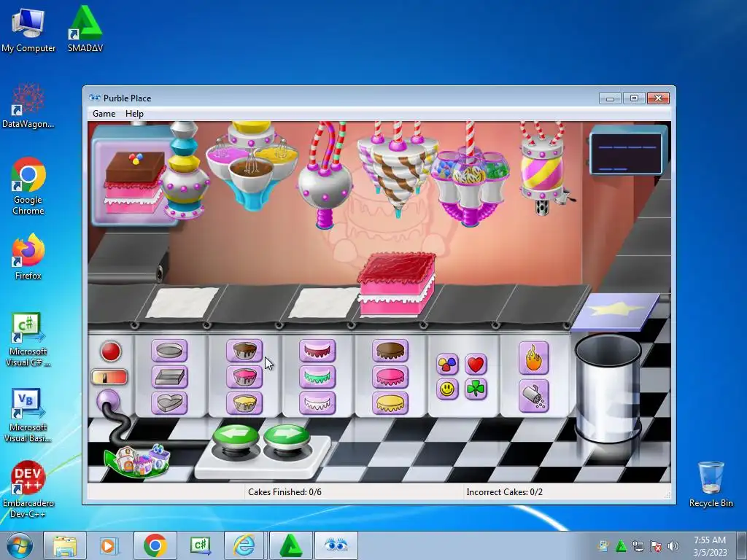Open SMADAV desktop shortcut

[x=85, y=29]
